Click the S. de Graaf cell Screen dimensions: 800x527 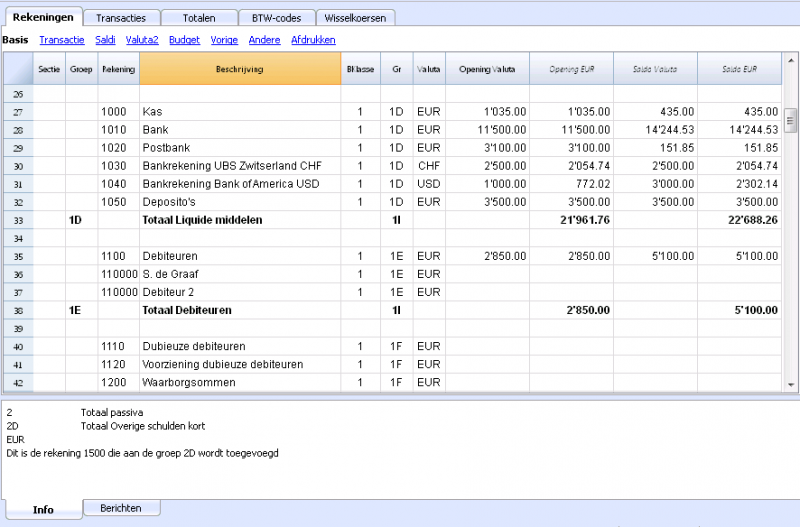tap(240, 274)
